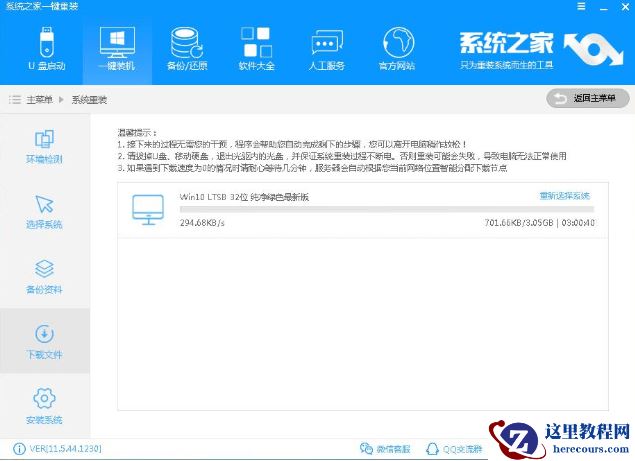Click the 294.68KB/s speed value
635x461 pixels.
[x=202, y=223]
